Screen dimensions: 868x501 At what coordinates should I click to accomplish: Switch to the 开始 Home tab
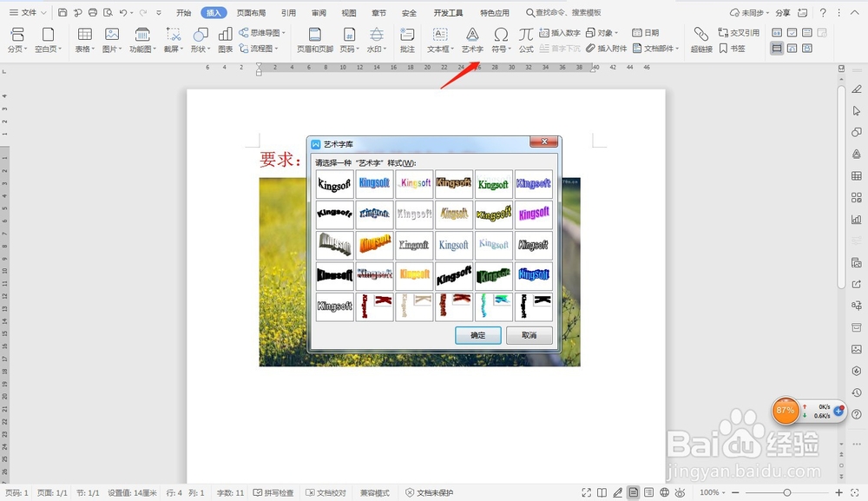click(x=183, y=12)
